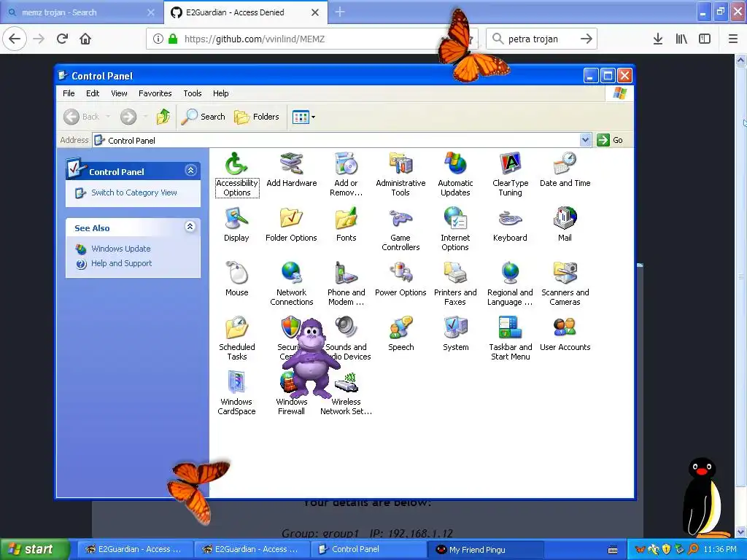Click the taskbar clock 11:36 PM
Image resolution: width=747 pixels, height=560 pixels.
(720, 550)
